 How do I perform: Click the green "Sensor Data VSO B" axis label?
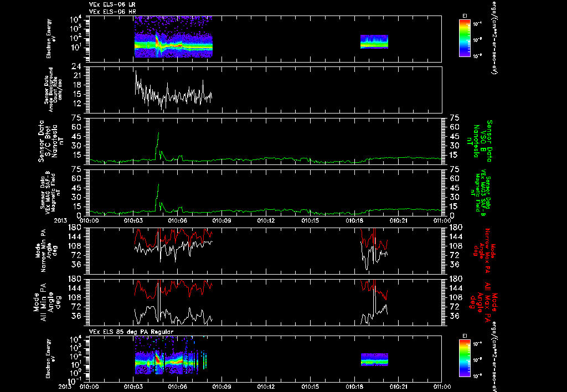click(480, 141)
